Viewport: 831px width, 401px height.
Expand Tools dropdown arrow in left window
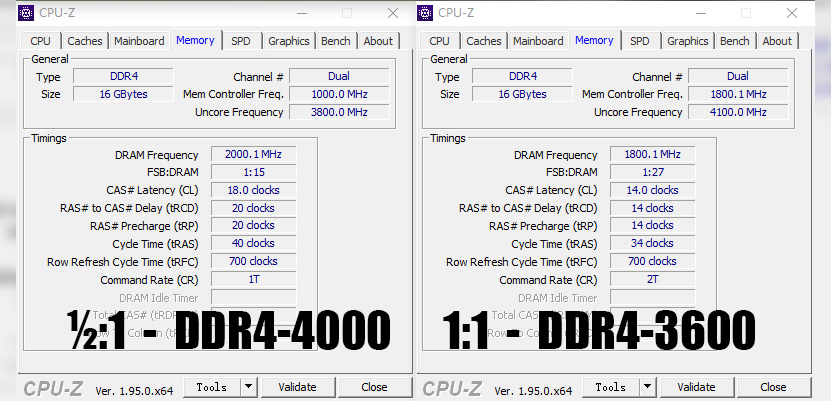click(x=249, y=387)
